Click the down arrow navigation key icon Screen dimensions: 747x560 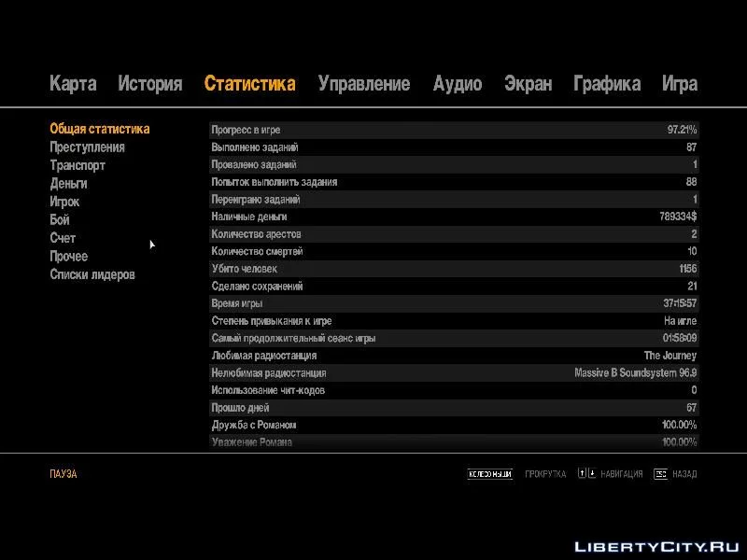point(592,474)
